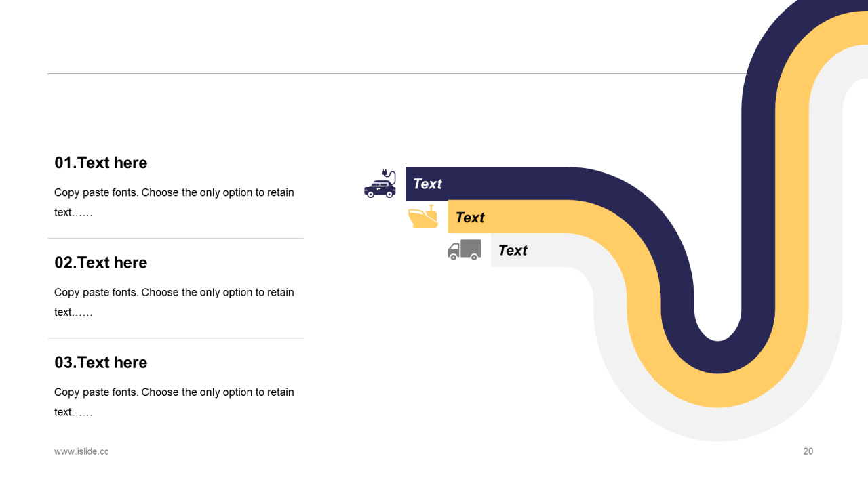Viewport: 868px width, 488px height.
Task: Select the 03.Text here heading
Action: pos(101,362)
